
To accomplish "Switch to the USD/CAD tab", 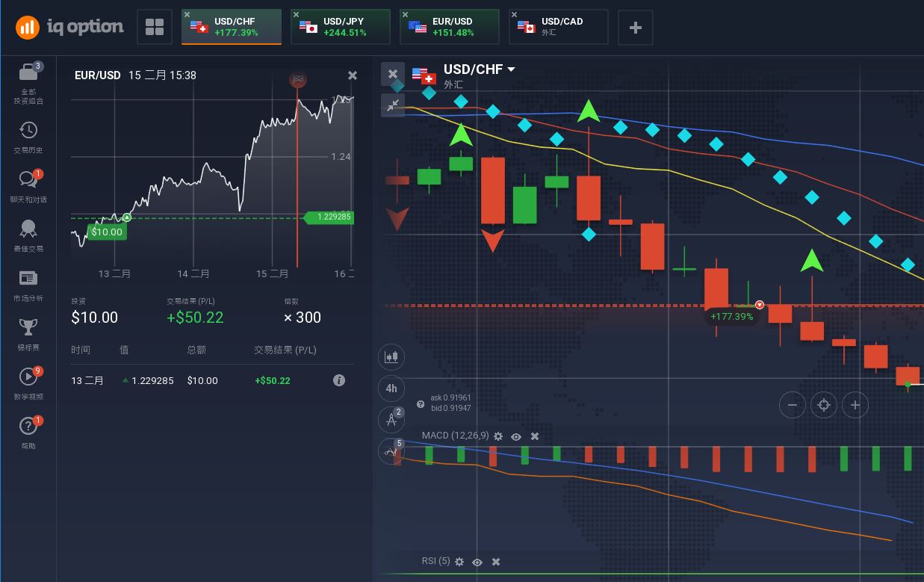I will click(x=559, y=28).
